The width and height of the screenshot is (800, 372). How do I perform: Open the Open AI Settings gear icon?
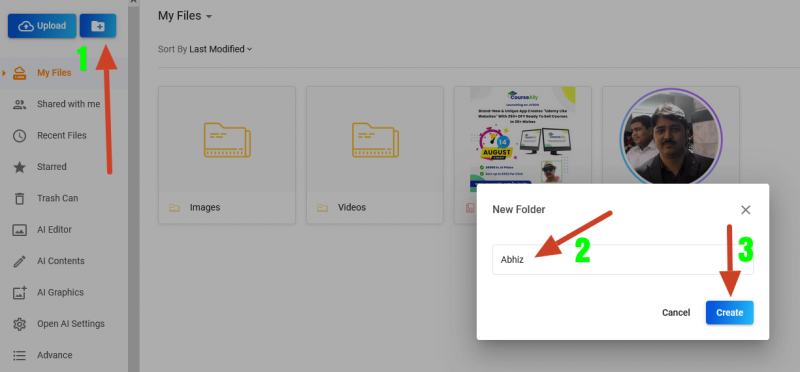pos(19,324)
